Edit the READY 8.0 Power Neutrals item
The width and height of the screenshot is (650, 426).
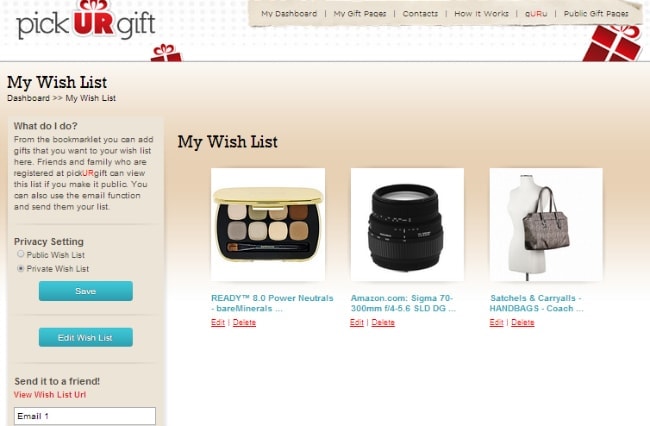click(x=218, y=322)
